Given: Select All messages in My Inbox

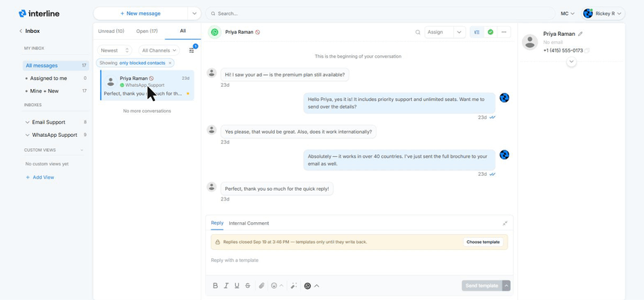Looking at the screenshot, I should 56,66.
